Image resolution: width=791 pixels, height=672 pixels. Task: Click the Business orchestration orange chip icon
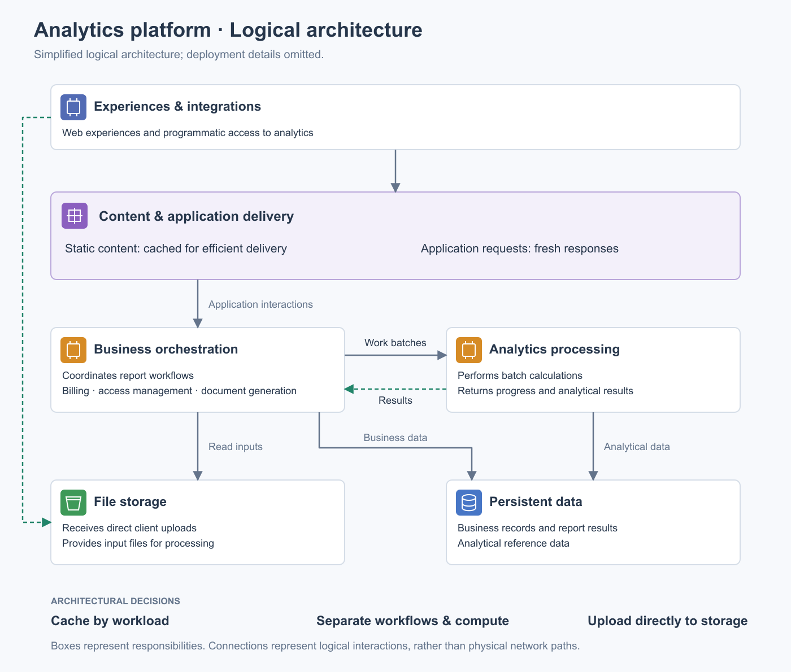[73, 350]
